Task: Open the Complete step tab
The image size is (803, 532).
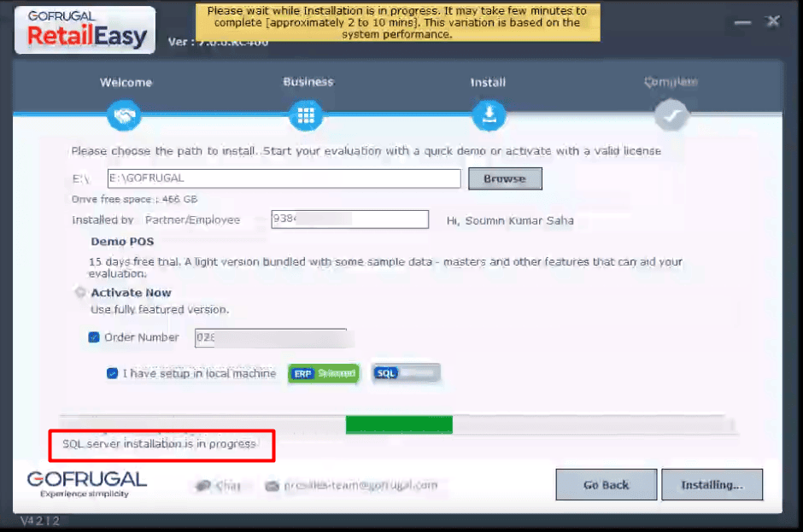Action: point(671,82)
